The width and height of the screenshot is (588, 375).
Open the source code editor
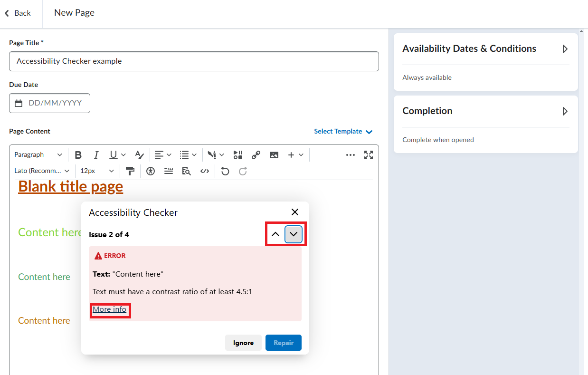pyautogui.click(x=205, y=171)
